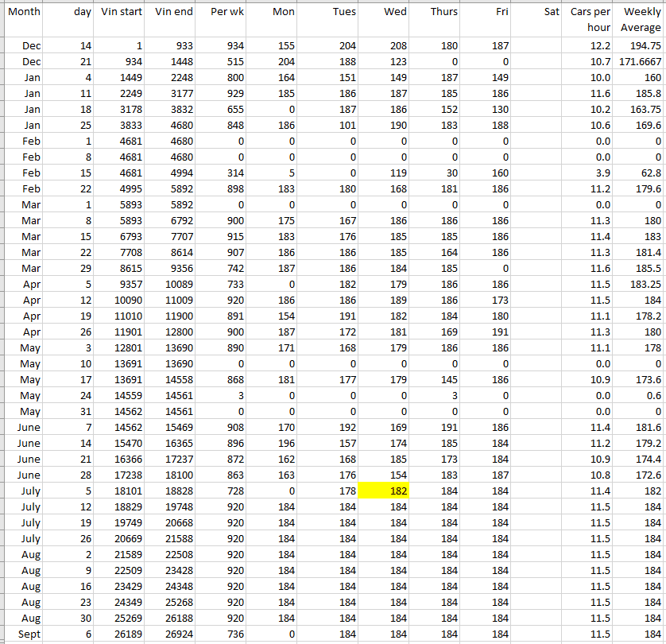The height and width of the screenshot is (644, 666).
Task: Click the Vin start cell containing 18101
Action: click(122, 491)
